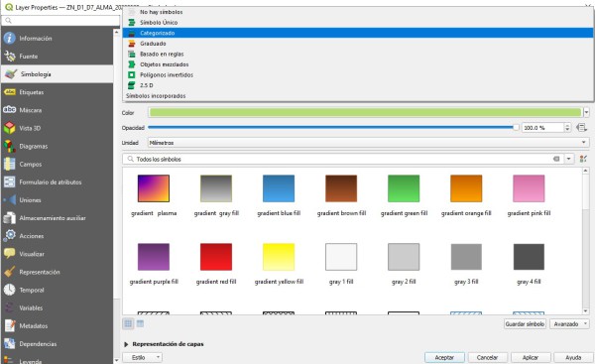Click the opacity percentage spinner arrows
The width and height of the screenshot is (595, 364).
567,128
